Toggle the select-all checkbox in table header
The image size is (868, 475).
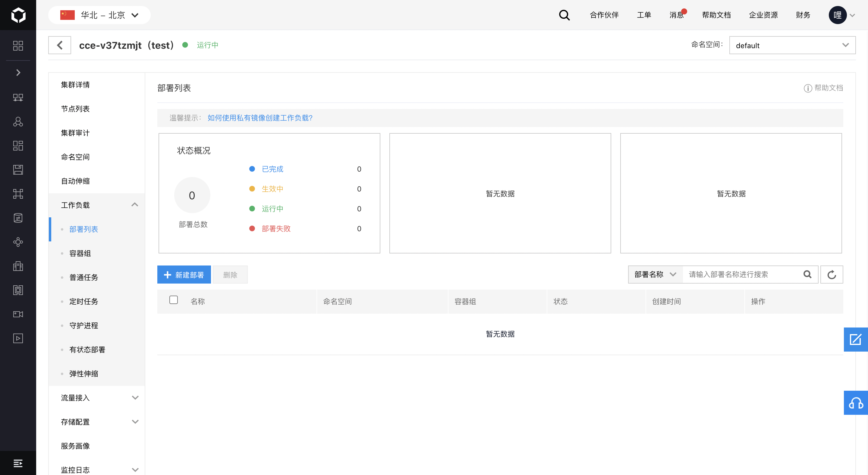(174, 300)
